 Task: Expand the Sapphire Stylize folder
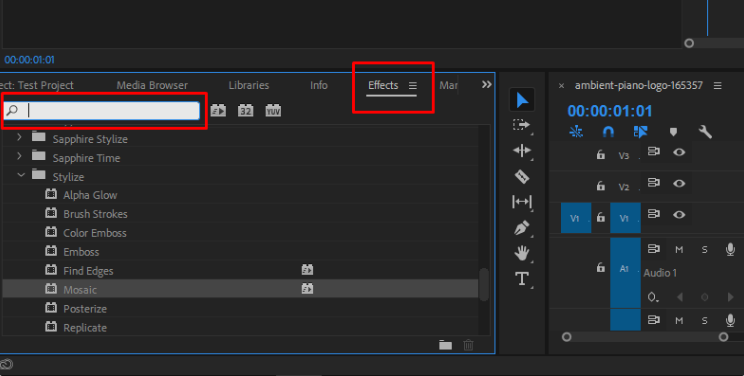(x=19, y=137)
